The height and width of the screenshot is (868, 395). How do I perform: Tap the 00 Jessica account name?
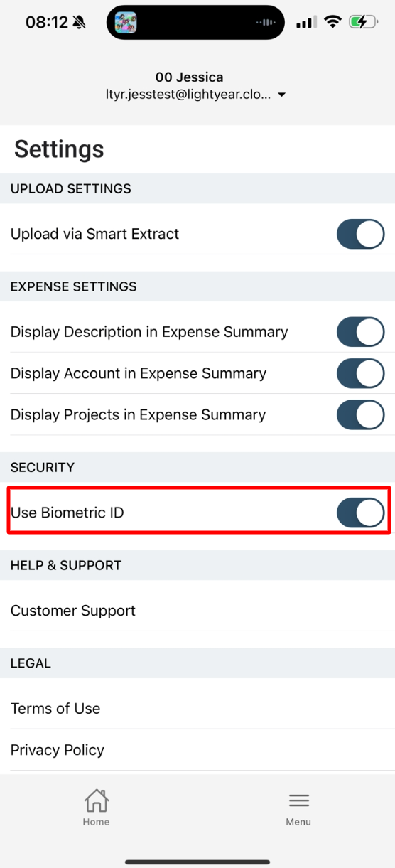pyautogui.click(x=189, y=77)
